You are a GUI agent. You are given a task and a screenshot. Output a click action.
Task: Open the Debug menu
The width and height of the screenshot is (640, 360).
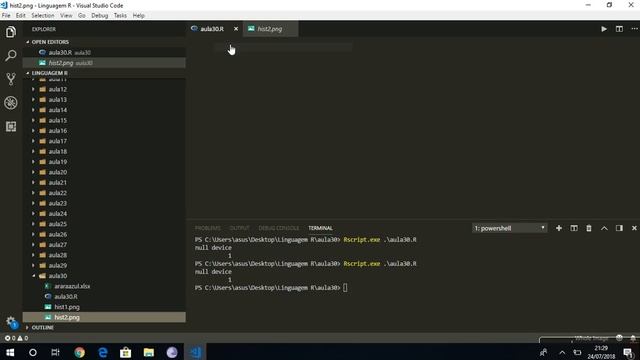(x=100, y=16)
